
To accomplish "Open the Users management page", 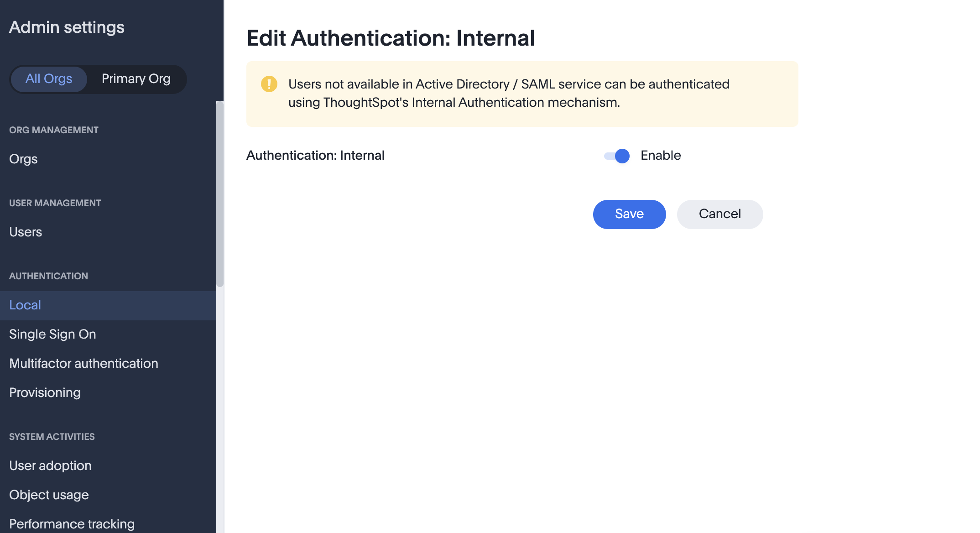I will coord(25,232).
